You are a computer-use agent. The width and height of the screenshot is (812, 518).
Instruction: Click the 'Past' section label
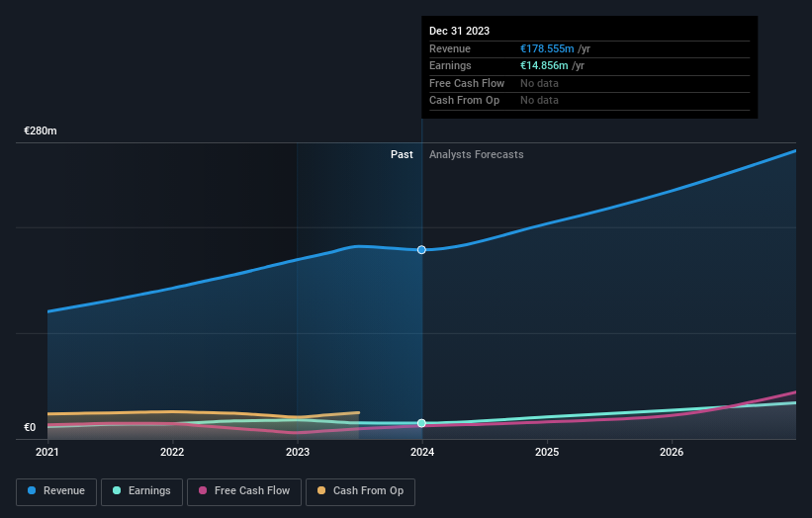pos(402,155)
